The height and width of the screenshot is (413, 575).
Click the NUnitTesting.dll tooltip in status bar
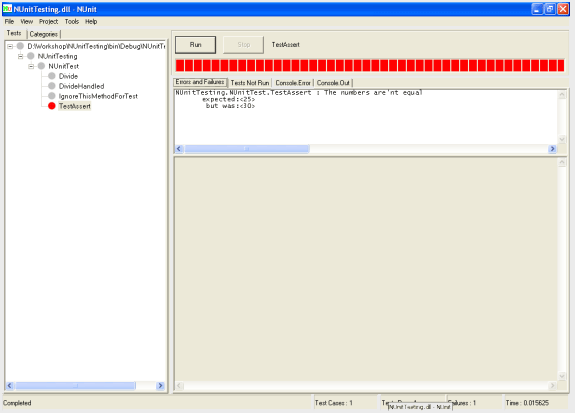(x=420, y=407)
